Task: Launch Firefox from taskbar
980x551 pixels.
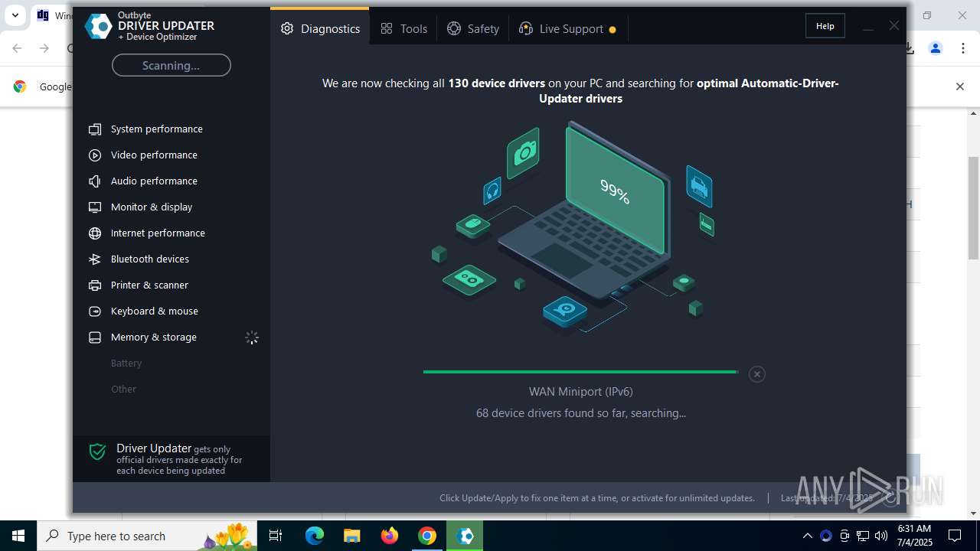Action: click(390, 536)
